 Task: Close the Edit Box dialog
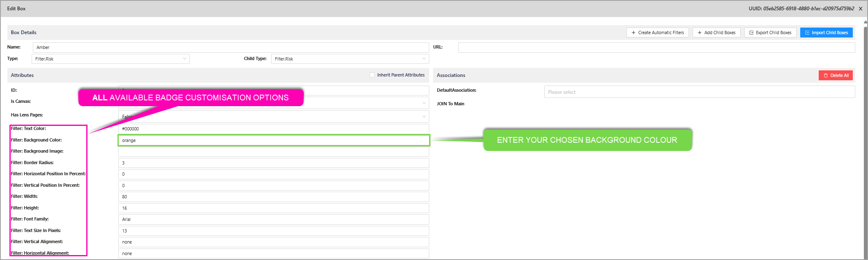pyautogui.click(x=861, y=9)
